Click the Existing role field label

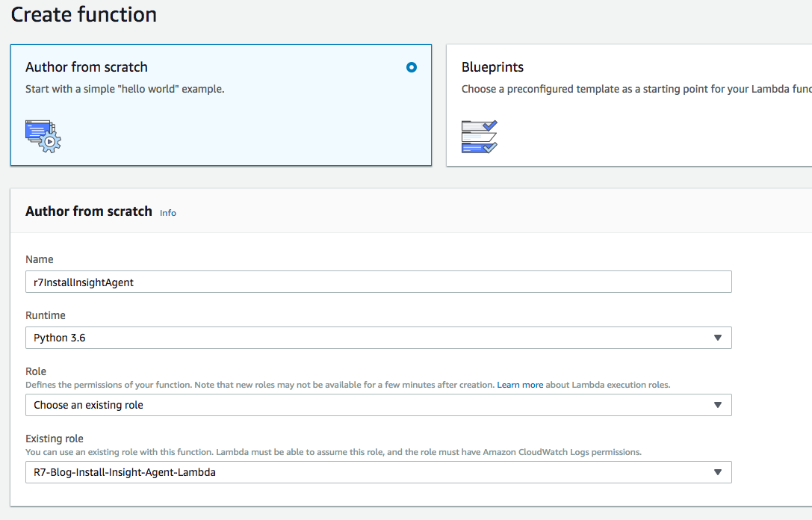click(x=55, y=439)
